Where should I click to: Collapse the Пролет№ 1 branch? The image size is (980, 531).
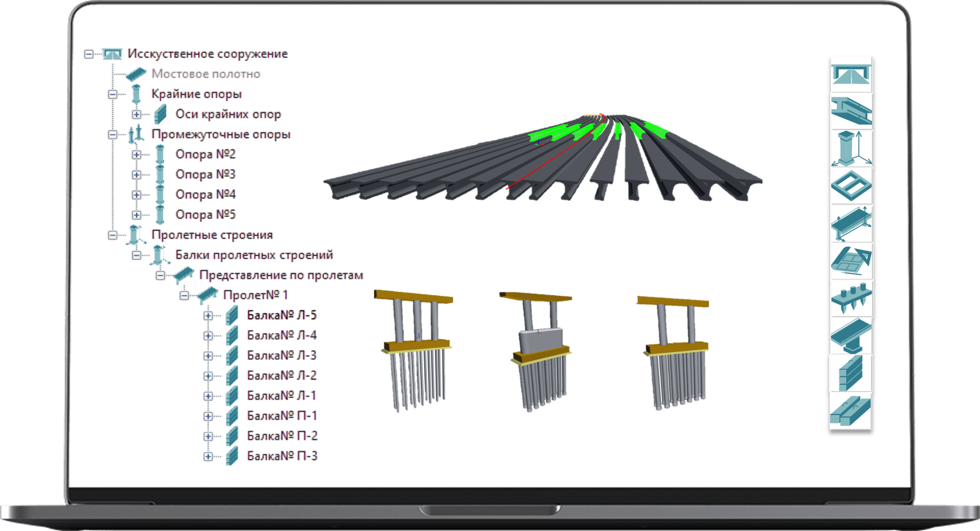[184, 296]
